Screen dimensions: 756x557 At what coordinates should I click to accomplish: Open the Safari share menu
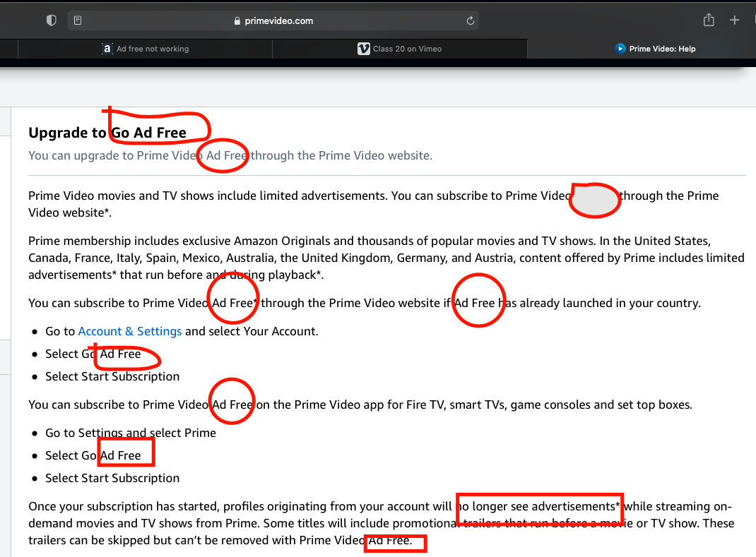click(x=709, y=20)
